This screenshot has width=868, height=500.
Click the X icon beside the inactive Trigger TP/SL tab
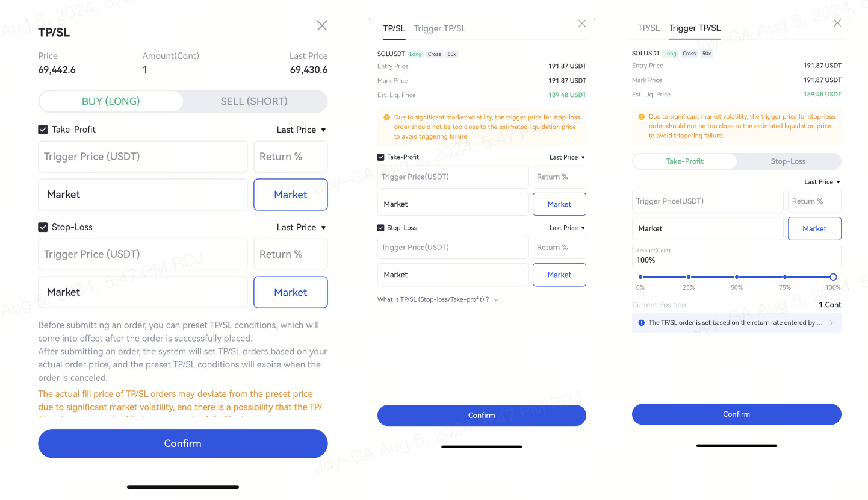click(581, 23)
